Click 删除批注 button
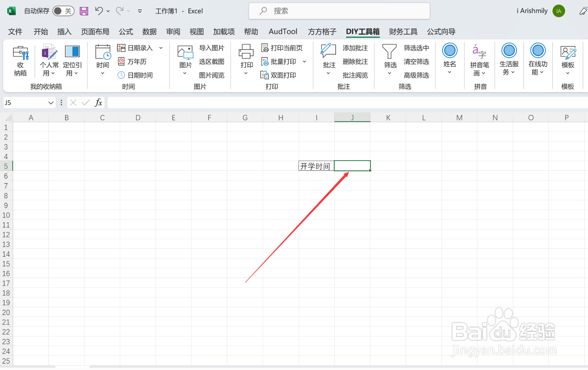This screenshot has height=370, width=588. click(355, 62)
